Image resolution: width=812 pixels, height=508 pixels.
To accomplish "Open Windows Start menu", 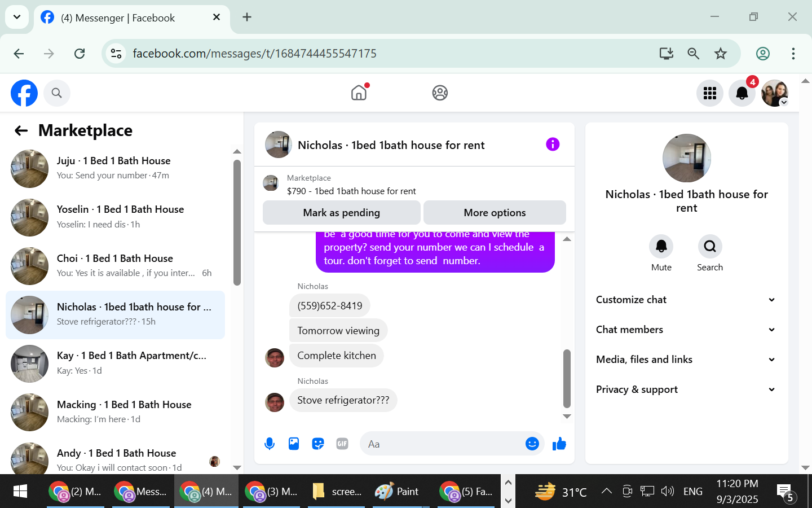I will point(20,492).
